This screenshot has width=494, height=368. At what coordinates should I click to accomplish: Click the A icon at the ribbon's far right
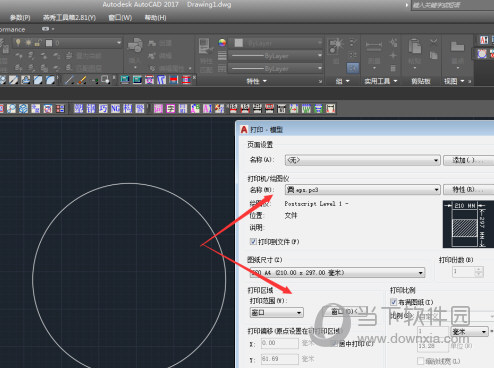[484, 40]
